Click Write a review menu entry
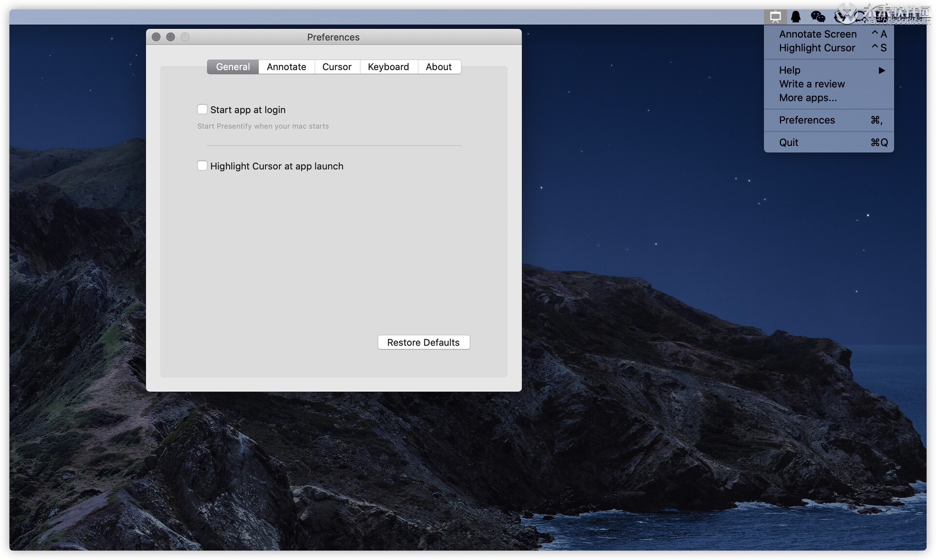The width and height of the screenshot is (936, 560). click(x=812, y=84)
